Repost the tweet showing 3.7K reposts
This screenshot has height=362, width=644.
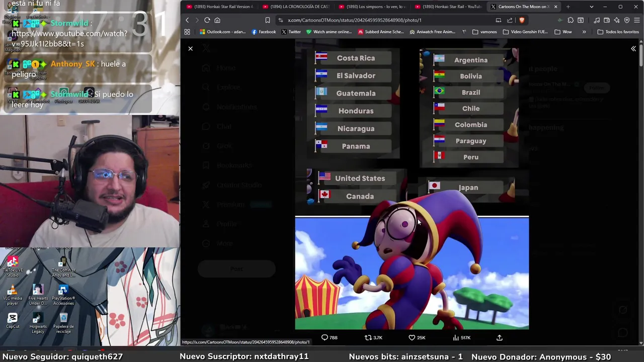pos(373,337)
